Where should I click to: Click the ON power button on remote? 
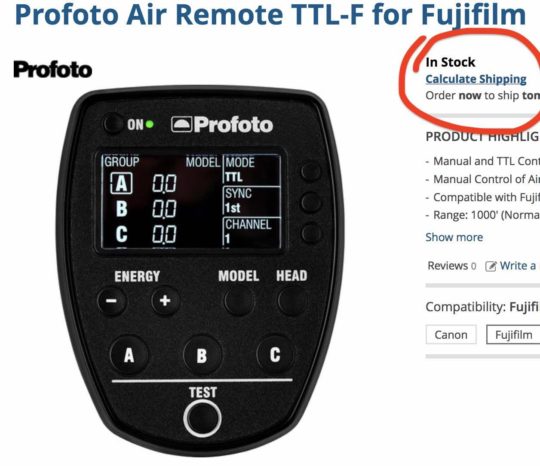(x=113, y=123)
